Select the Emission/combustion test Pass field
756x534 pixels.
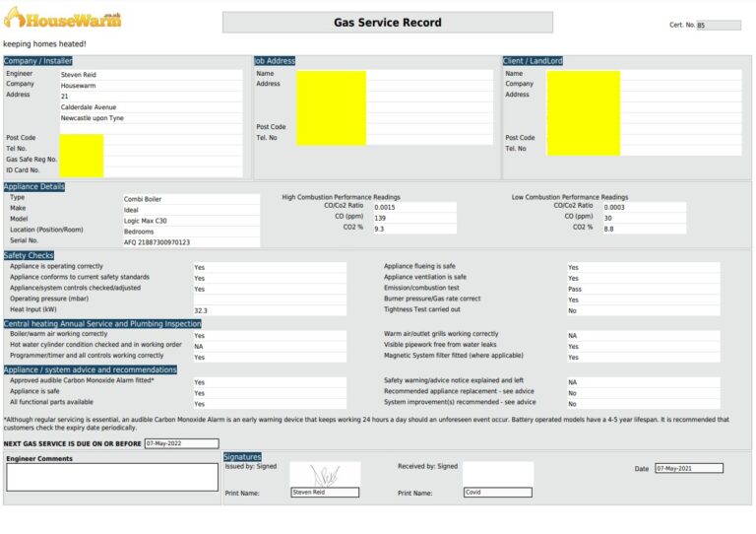[644, 289]
